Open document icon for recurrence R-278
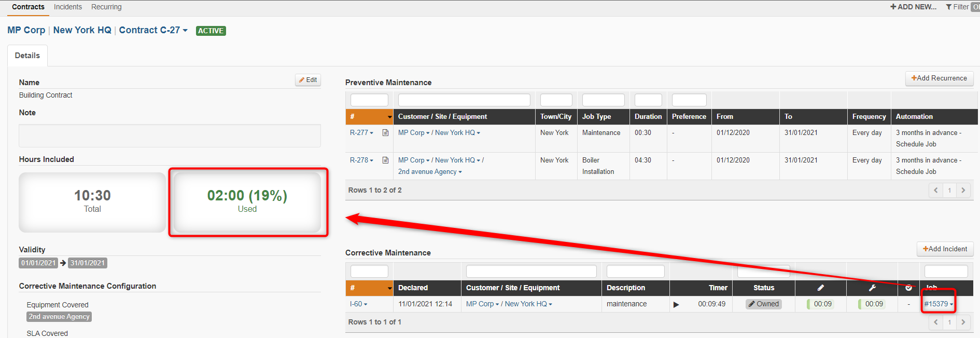The height and width of the screenshot is (338, 980). coord(385,160)
